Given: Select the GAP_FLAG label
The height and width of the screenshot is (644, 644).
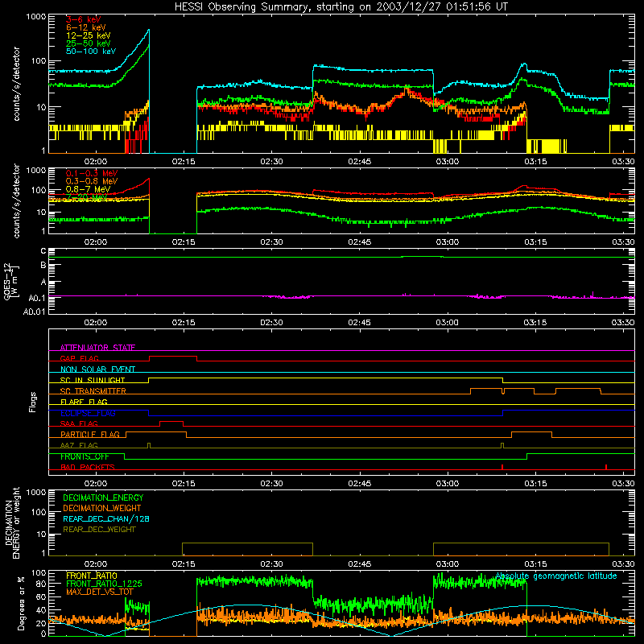Looking at the screenshot, I should click(79, 358).
